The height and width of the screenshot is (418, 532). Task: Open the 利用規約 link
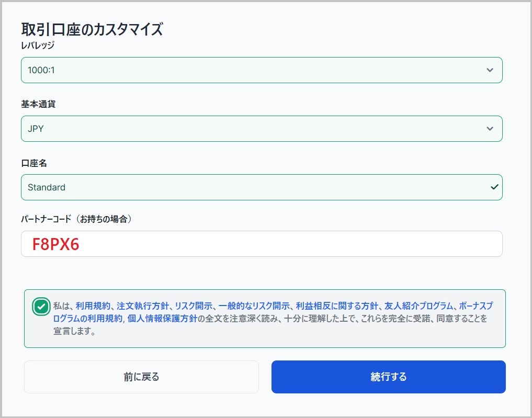[x=93, y=306]
